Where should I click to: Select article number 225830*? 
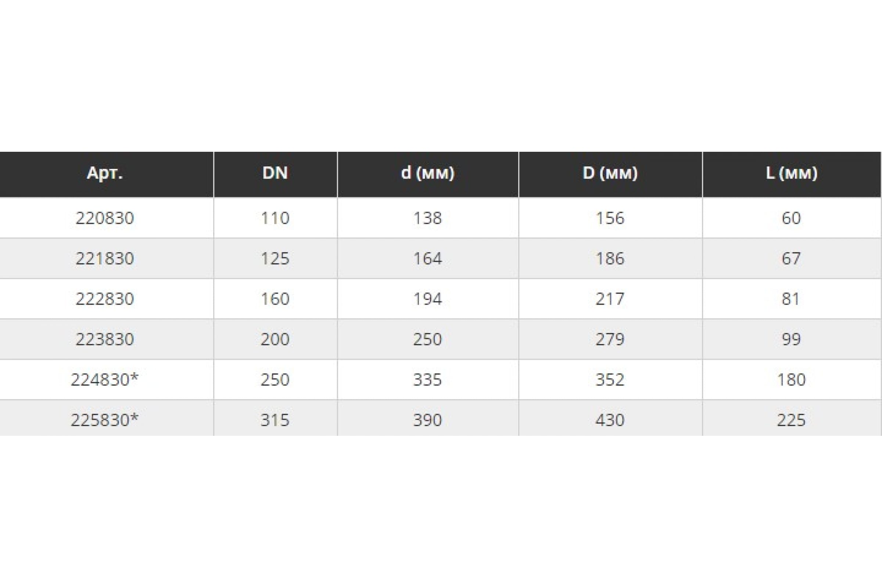click(105, 420)
